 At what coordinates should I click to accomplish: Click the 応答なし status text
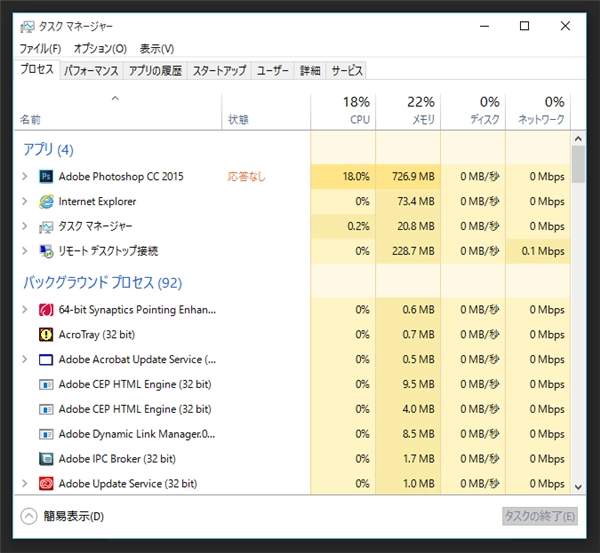246,176
